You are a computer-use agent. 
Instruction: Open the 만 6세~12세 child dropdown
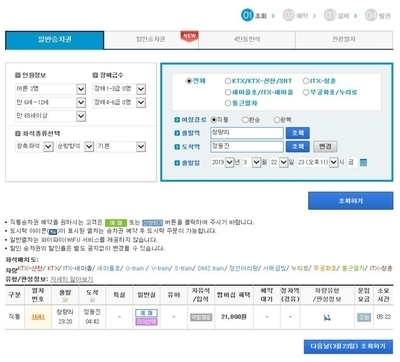coord(50,102)
